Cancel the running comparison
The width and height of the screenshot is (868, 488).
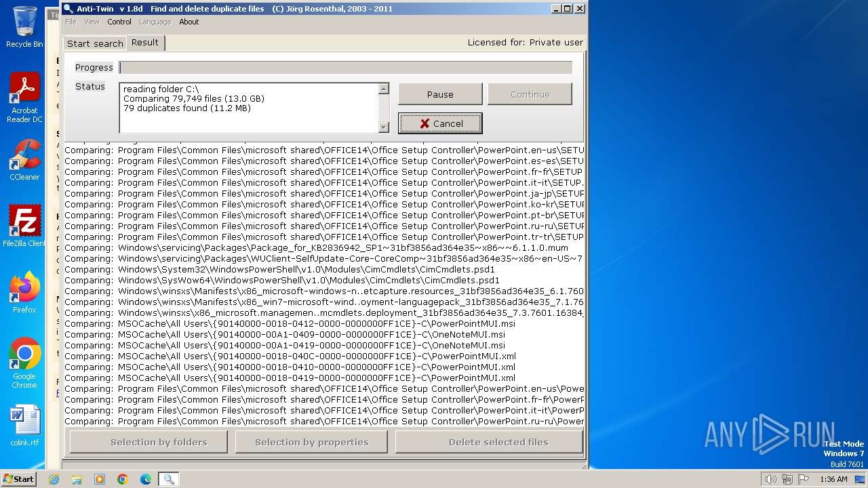click(440, 123)
